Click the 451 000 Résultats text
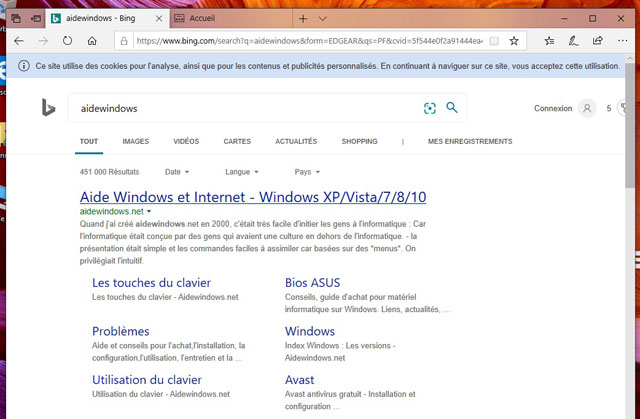Viewport: 640px width, 419px height. 109,172
